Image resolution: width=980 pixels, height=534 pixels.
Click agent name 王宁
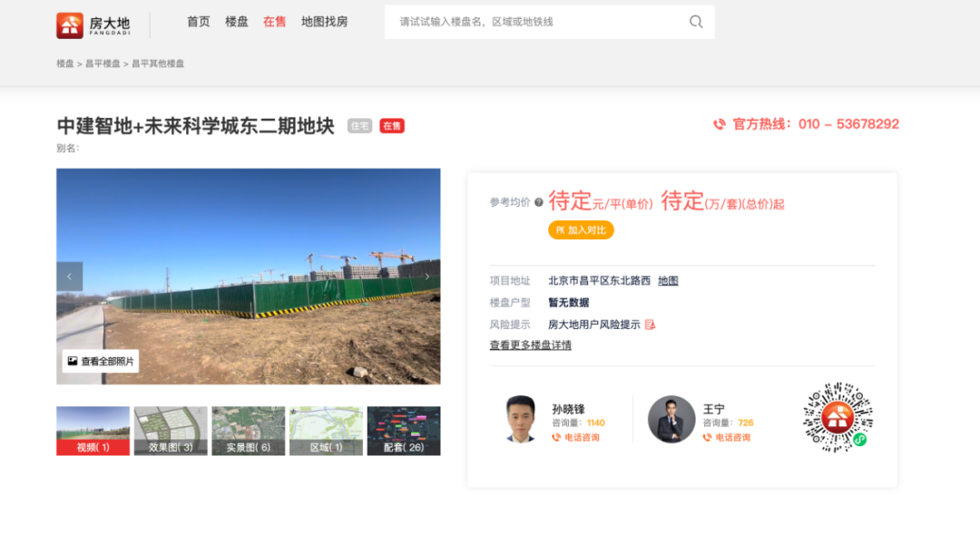714,409
